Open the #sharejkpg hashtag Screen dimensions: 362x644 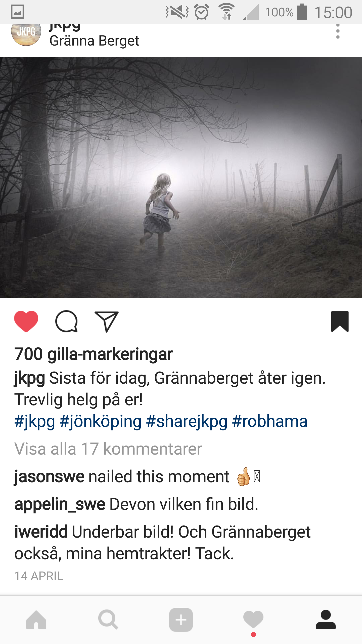(187, 422)
